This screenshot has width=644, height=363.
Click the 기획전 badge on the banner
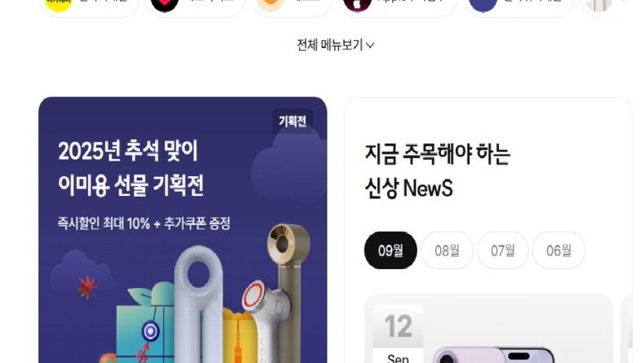coord(293,122)
